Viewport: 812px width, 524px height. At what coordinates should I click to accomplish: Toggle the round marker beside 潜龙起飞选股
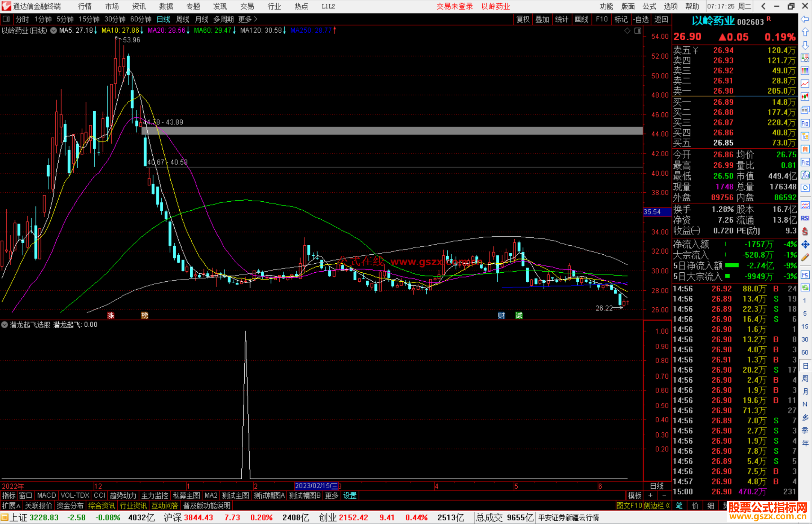[x=5, y=325]
